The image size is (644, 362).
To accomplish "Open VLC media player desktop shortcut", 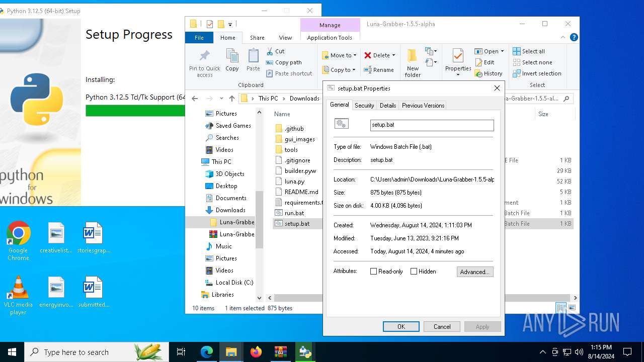I will (18, 296).
